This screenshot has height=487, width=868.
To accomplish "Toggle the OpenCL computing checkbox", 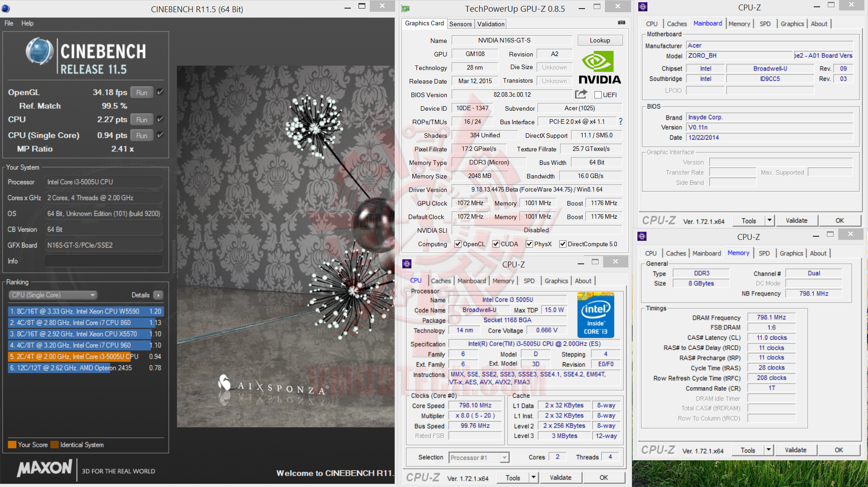I will pyautogui.click(x=458, y=244).
